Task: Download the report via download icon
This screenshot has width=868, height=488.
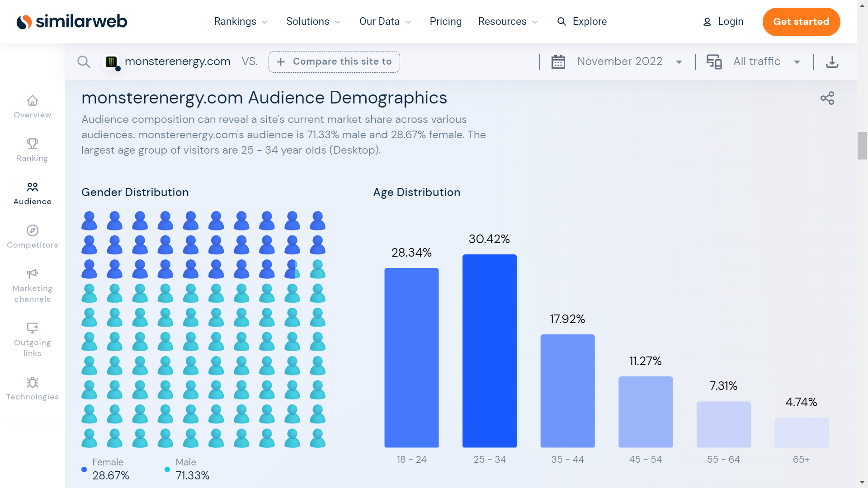Action: click(x=832, y=62)
